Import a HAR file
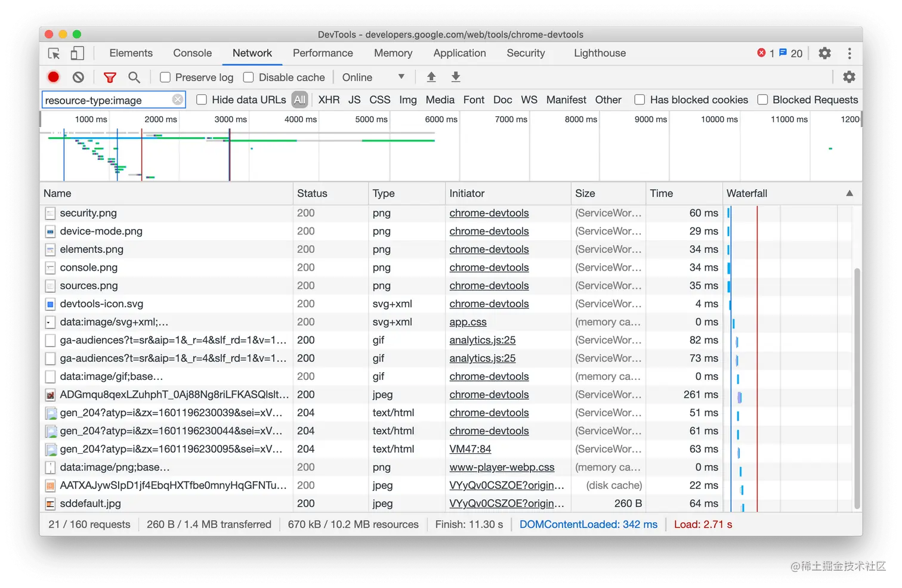The image size is (902, 588). pyautogui.click(x=431, y=77)
